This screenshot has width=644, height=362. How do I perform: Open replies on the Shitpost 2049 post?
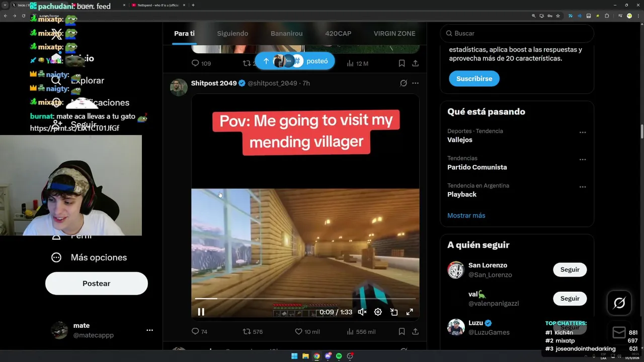coord(200,331)
